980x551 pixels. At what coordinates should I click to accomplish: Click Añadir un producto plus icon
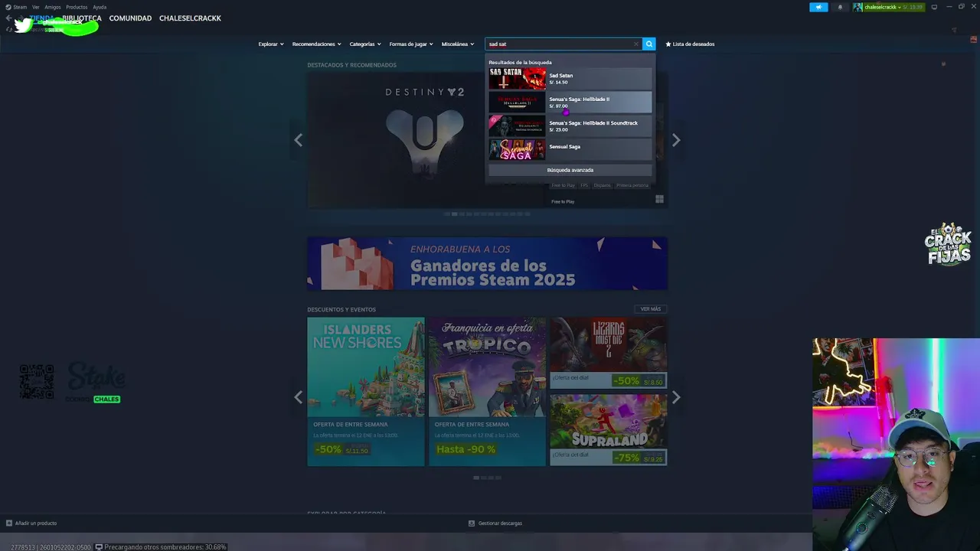click(x=9, y=523)
